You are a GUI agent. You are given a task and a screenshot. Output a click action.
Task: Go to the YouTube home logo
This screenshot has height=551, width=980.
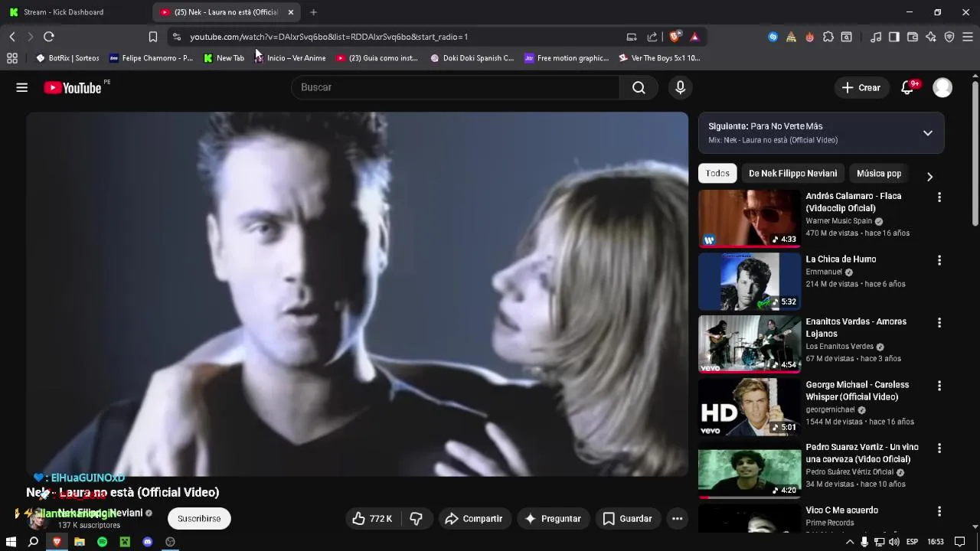(x=73, y=88)
